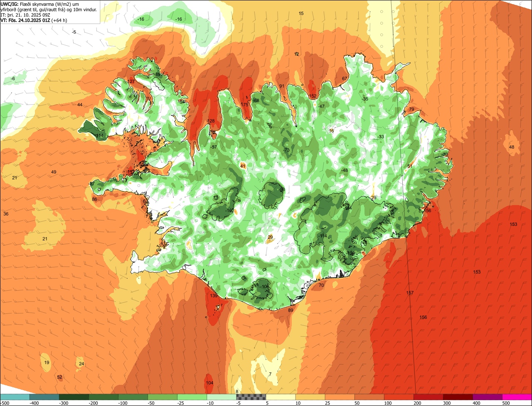Click the map value 15 at top
The image size is (532, 406).
pyautogui.click(x=301, y=13)
